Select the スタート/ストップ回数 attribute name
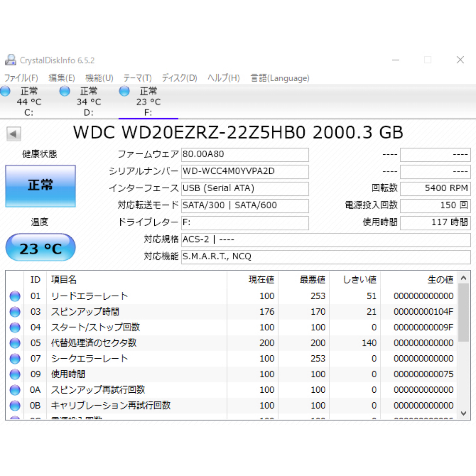Screen dimensions: 476x476 tap(96, 327)
